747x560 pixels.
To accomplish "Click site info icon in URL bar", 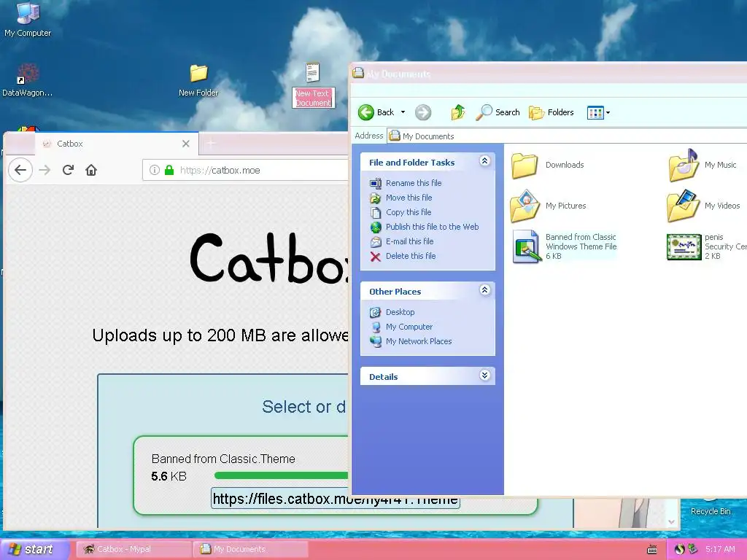I will point(155,170).
